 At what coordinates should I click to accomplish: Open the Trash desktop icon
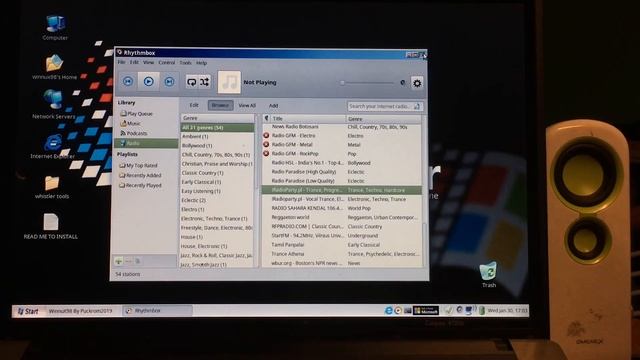489,275
